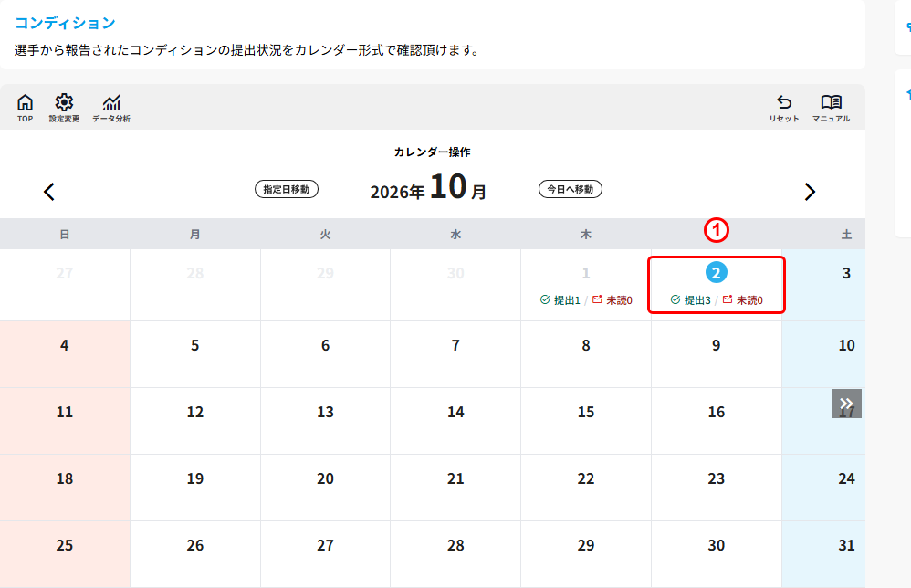Screen dimensions: 911x588
Task: Open the データ分析 chart icon
Action: tap(111, 108)
